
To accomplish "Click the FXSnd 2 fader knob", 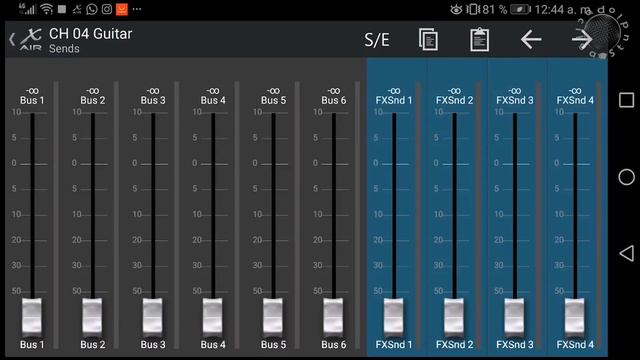I will (x=454, y=316).
